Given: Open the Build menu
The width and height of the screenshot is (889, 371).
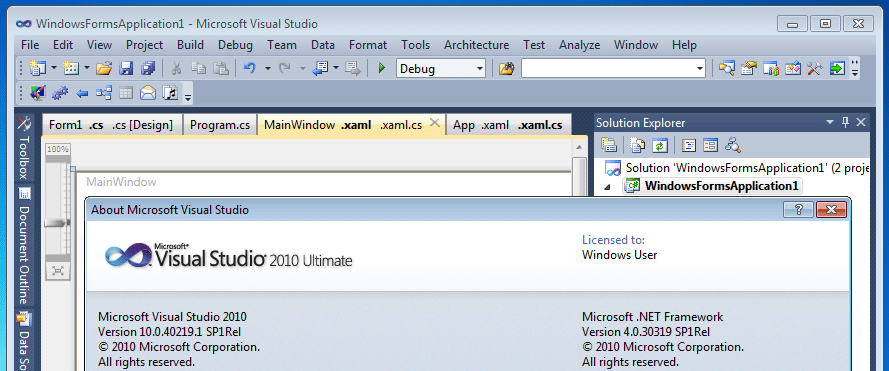Looking at the screenshot, I should 190,45.
